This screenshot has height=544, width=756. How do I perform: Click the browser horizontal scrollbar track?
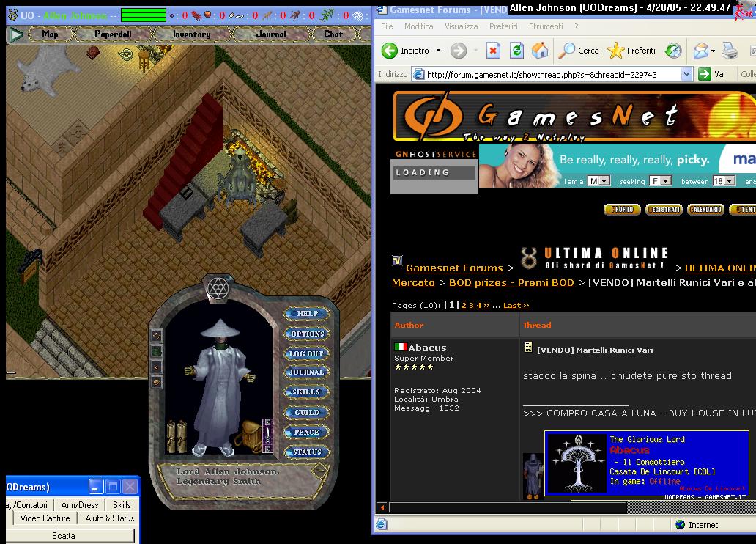(692, 507)
